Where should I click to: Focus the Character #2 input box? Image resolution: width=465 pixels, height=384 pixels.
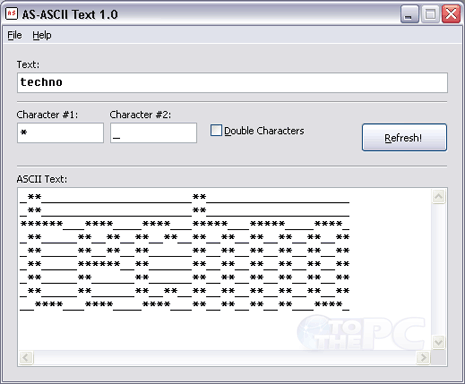[154, 133]
